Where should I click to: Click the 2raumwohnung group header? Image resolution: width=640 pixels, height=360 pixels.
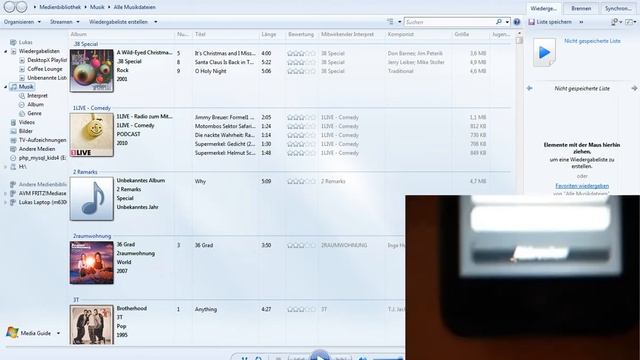click(x=91, y=236)
